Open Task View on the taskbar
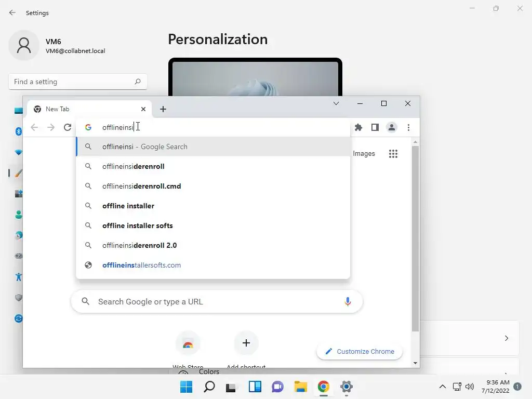 click(231, 387)
